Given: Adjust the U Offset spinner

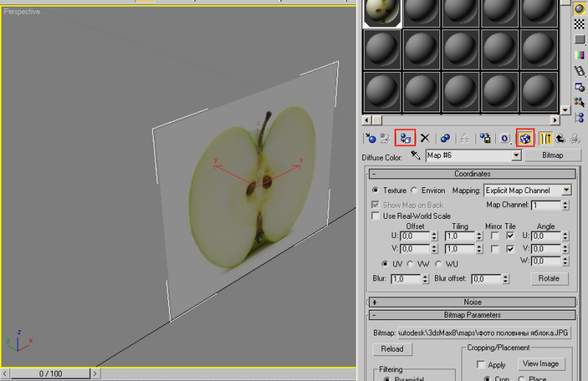Looking at the screenshot, I should (434, 236).
